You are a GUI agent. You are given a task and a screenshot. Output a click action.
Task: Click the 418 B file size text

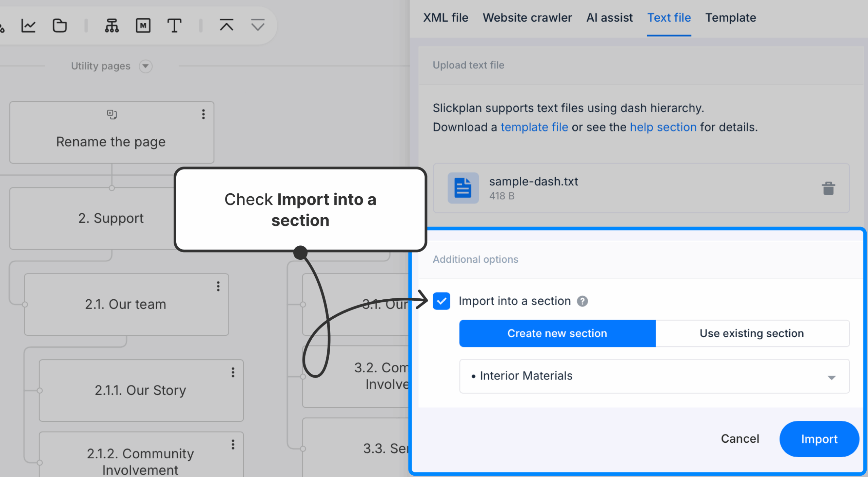tap(502, 196)
